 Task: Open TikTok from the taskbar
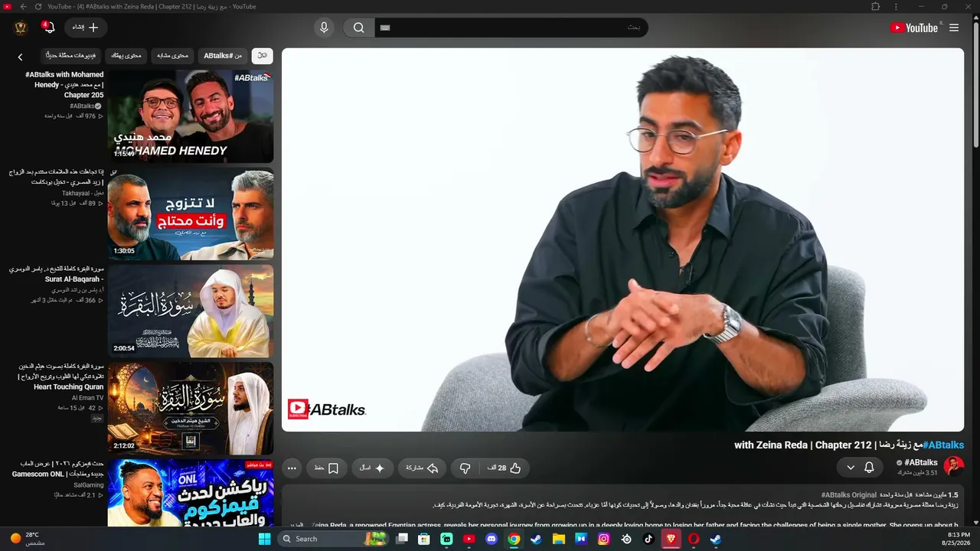coord(648,539)
